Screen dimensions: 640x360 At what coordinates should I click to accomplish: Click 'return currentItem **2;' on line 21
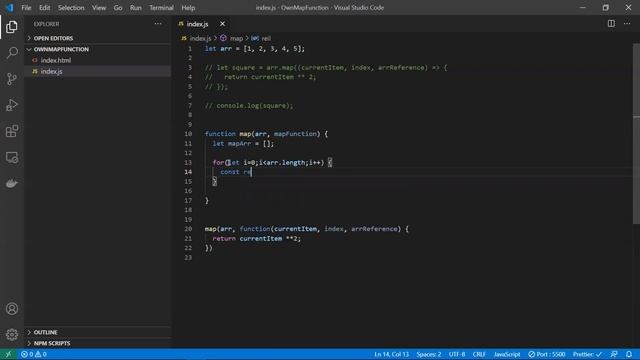pyautogui.click(x=256, y=238)
